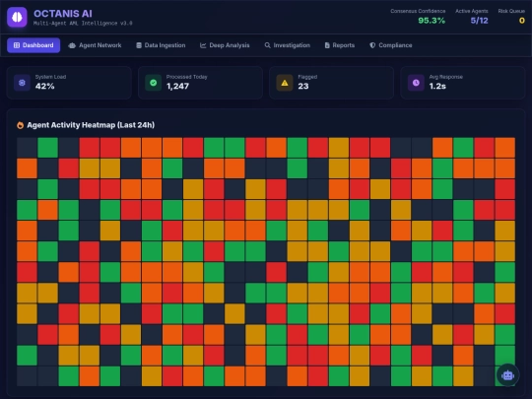Select the Investigation tab

[287, 45]
